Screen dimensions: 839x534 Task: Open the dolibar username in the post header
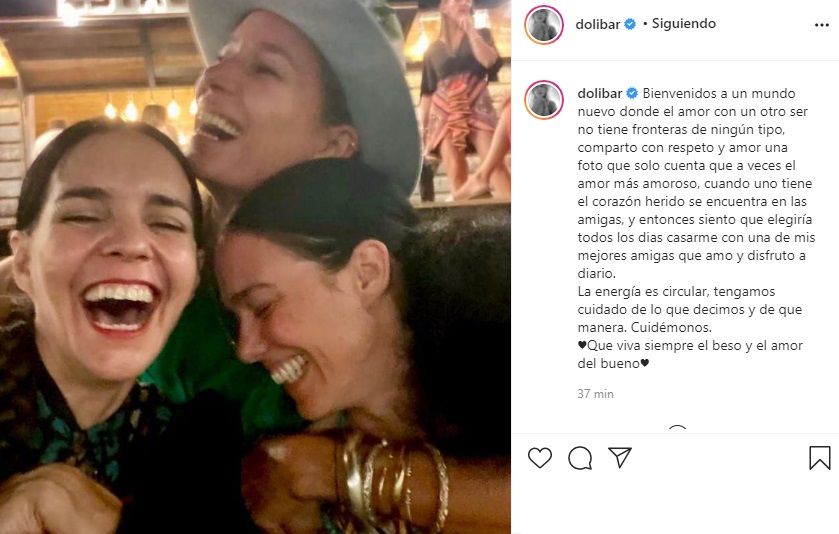tap(599, 24)
